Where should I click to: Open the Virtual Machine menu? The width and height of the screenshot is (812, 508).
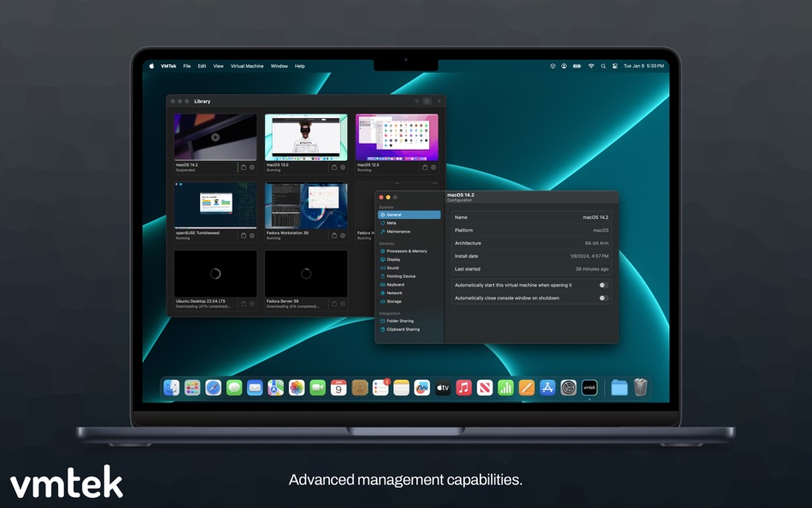[247, 66]
